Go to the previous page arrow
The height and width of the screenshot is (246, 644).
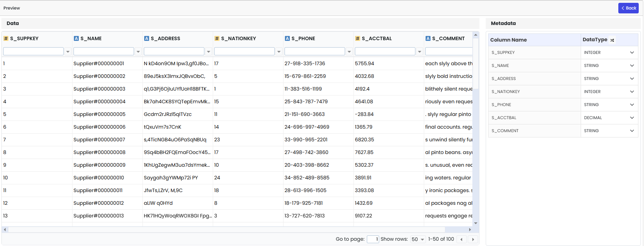coord(461,239)
